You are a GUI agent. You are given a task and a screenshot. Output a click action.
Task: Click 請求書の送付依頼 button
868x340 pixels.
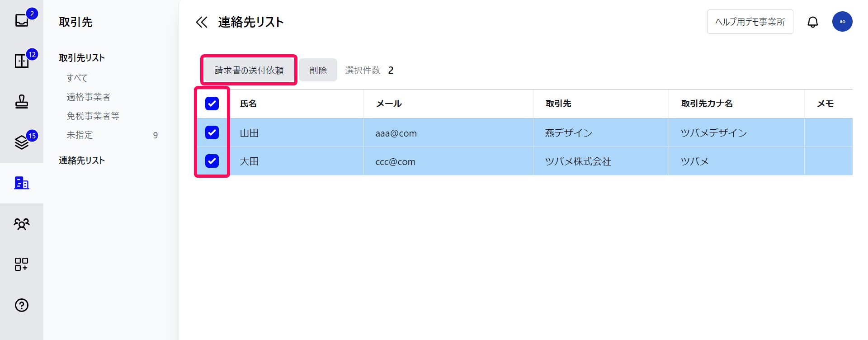(x=249, y=70)
